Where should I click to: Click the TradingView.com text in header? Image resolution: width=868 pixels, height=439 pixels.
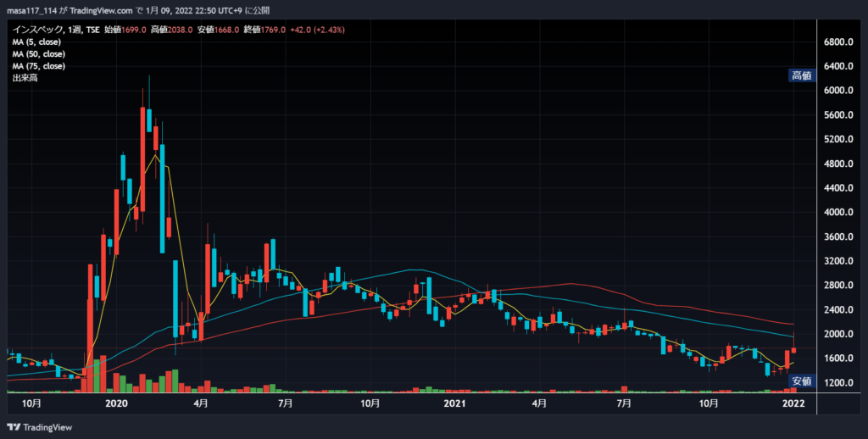(x=102, y=11)
